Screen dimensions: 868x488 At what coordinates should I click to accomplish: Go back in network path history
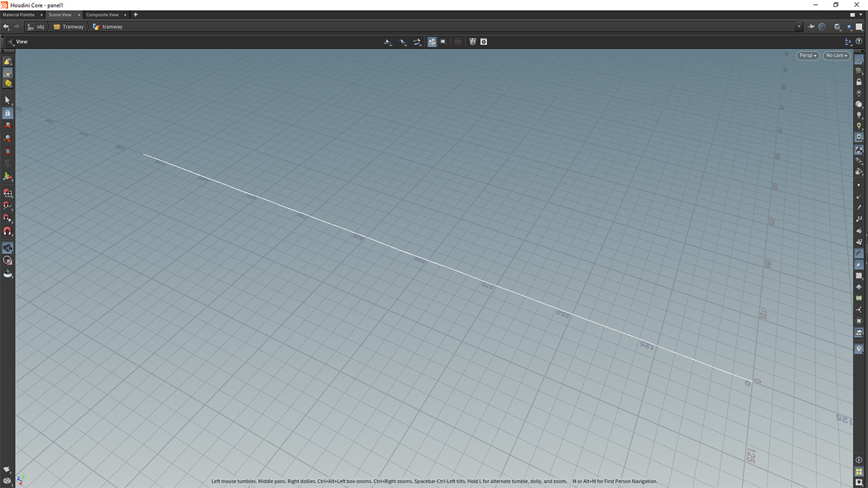tap(6, 26)
